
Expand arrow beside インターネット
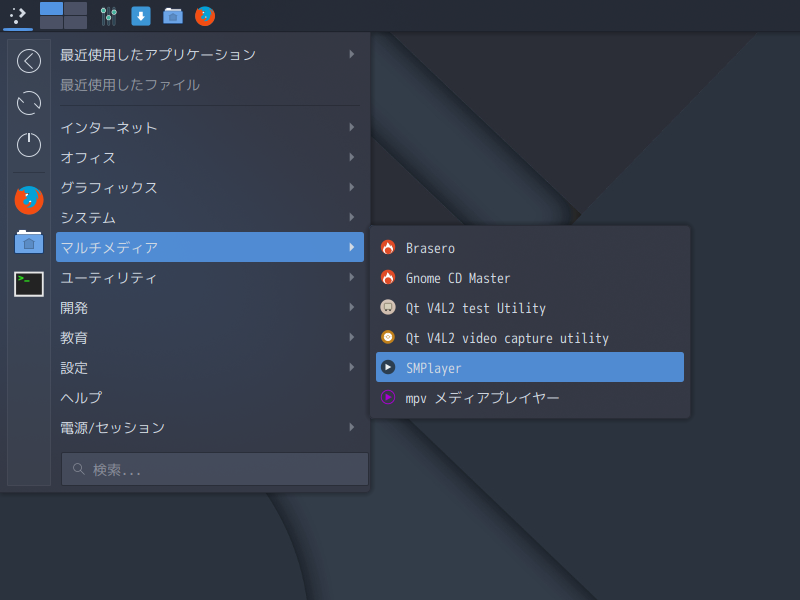click(352, 127)
